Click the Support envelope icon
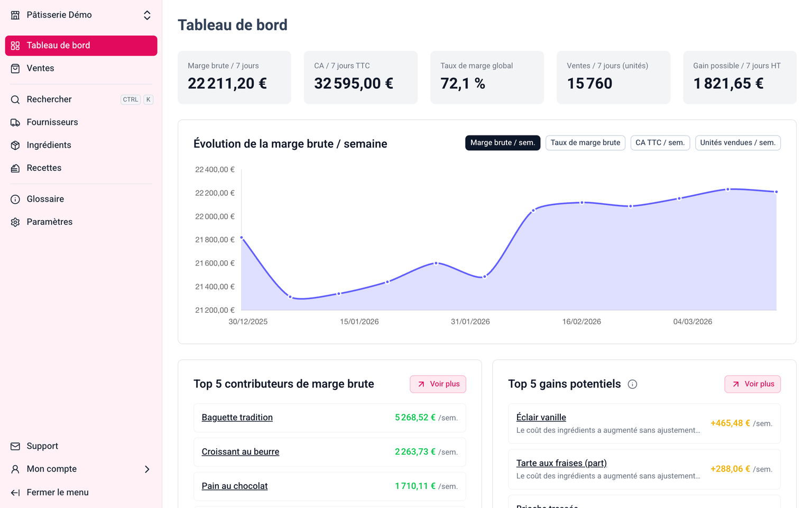This screenshot has height=508, width=812. [15, 446]
